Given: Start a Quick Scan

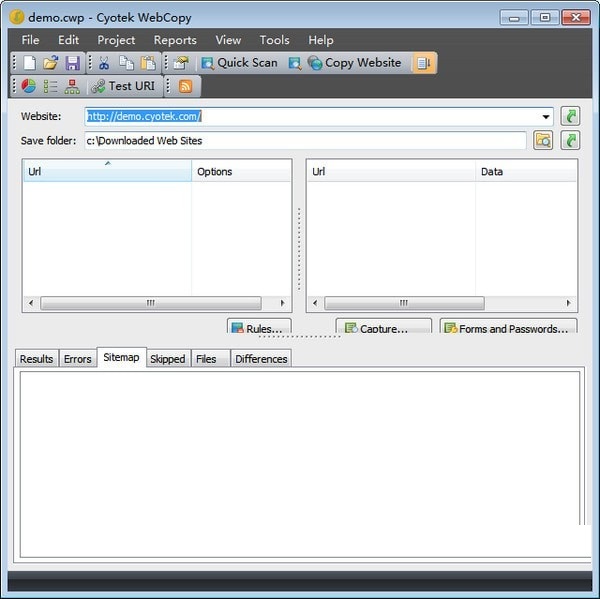Looking at the screenshot, I should (x=238, y=63).
